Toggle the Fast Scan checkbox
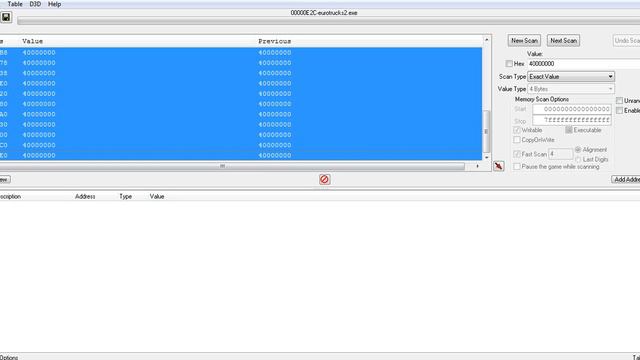The width and height of the screenshot is (640, 360). pos(517,154)
